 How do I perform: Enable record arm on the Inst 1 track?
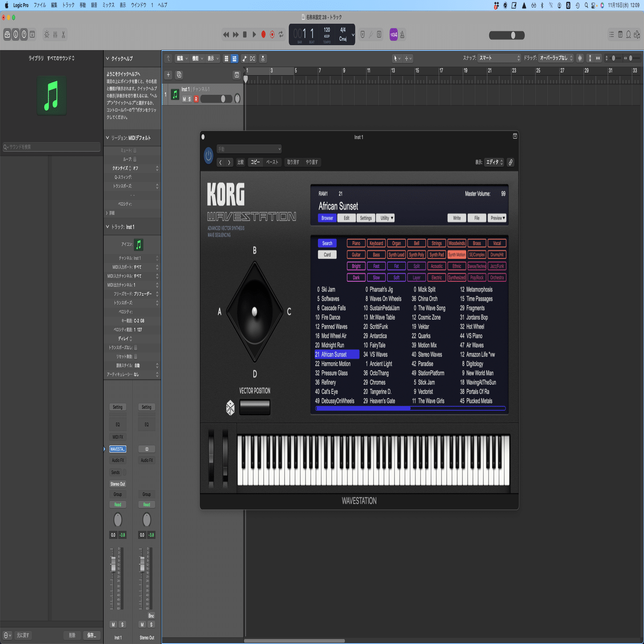pos(195,99)
